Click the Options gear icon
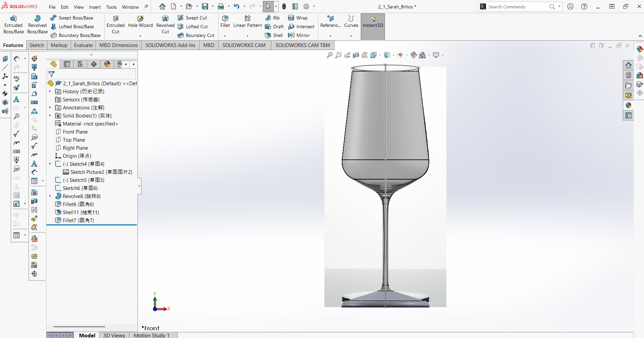The height and width of the screenshot is (338, 644). tap(306, 6)
